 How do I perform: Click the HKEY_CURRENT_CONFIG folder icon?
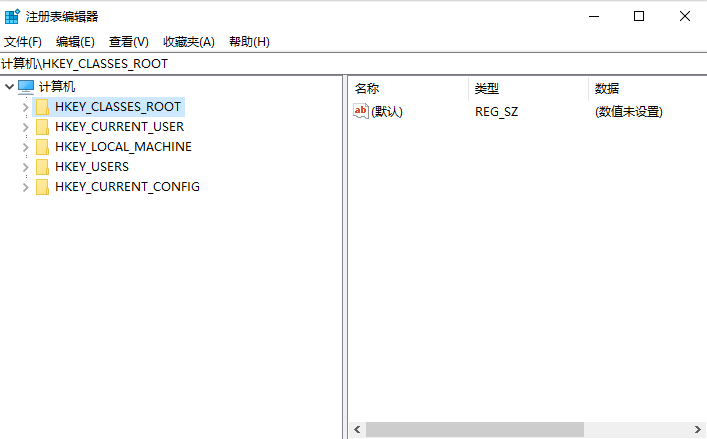click(x=42, y=187)
